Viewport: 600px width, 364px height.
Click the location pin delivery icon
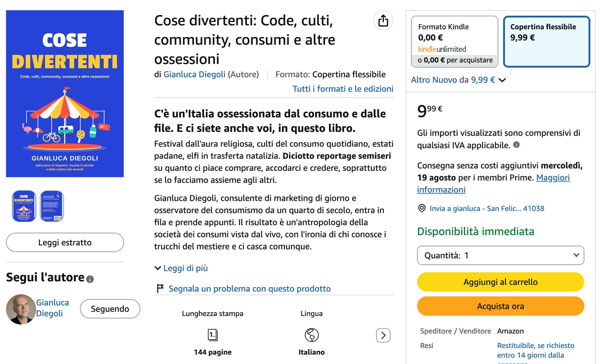(x=422, y=208)
